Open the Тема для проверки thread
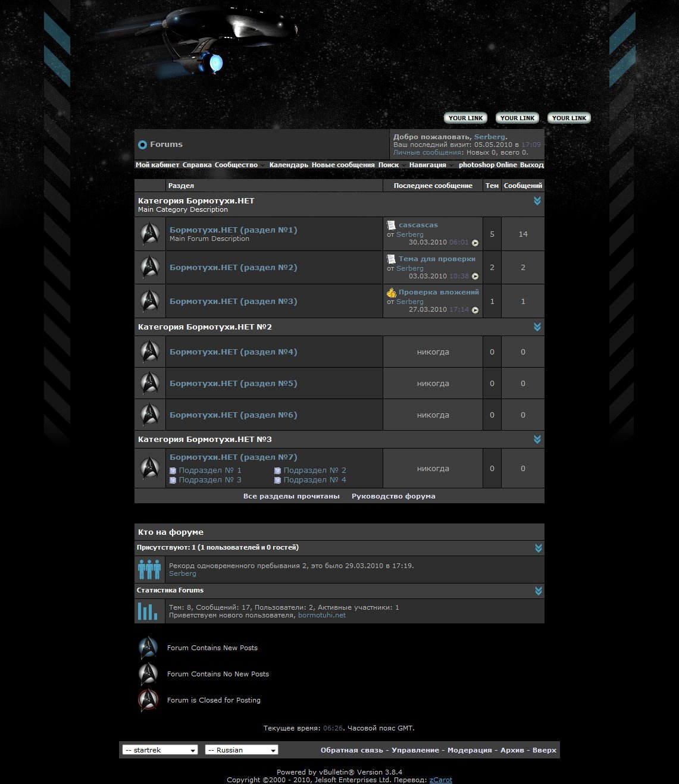The width and height of the screenshot is (679, 784). tap(437, 259)
